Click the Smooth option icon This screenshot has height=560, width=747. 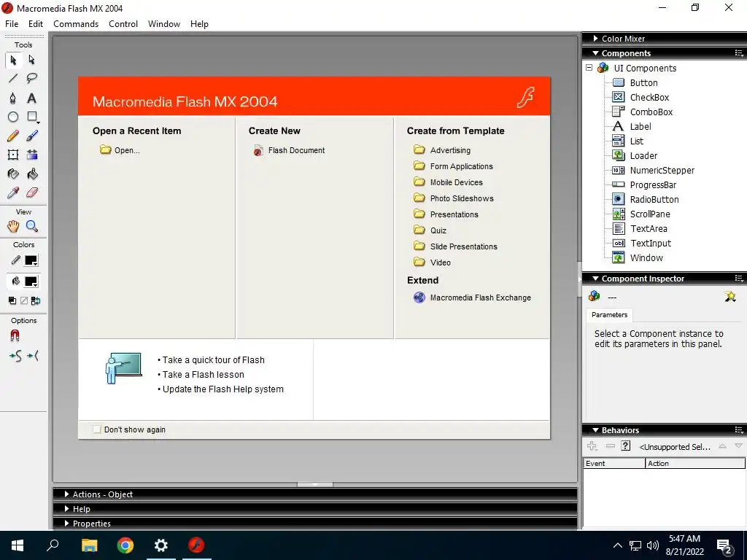15,356
